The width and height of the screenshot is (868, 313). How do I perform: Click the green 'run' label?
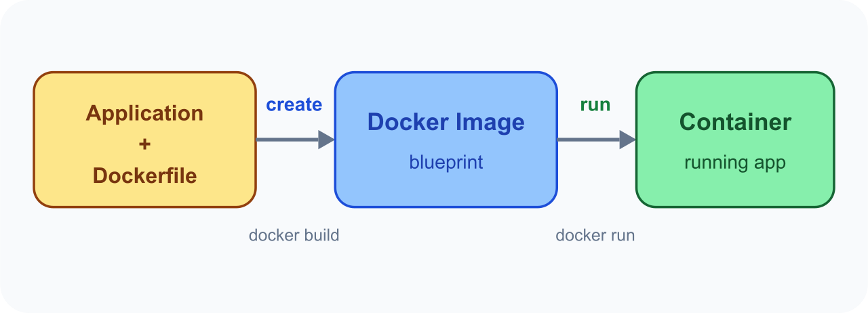tap(595, 105)
